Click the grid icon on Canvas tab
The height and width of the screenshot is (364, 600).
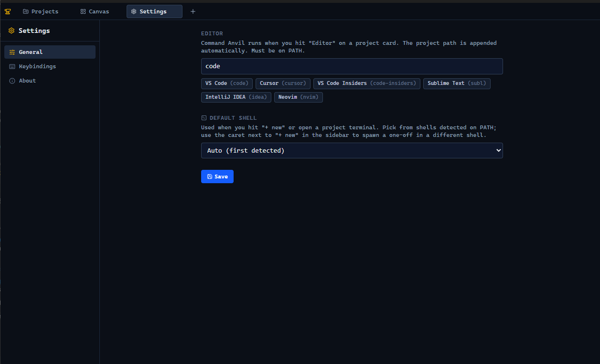83,11
